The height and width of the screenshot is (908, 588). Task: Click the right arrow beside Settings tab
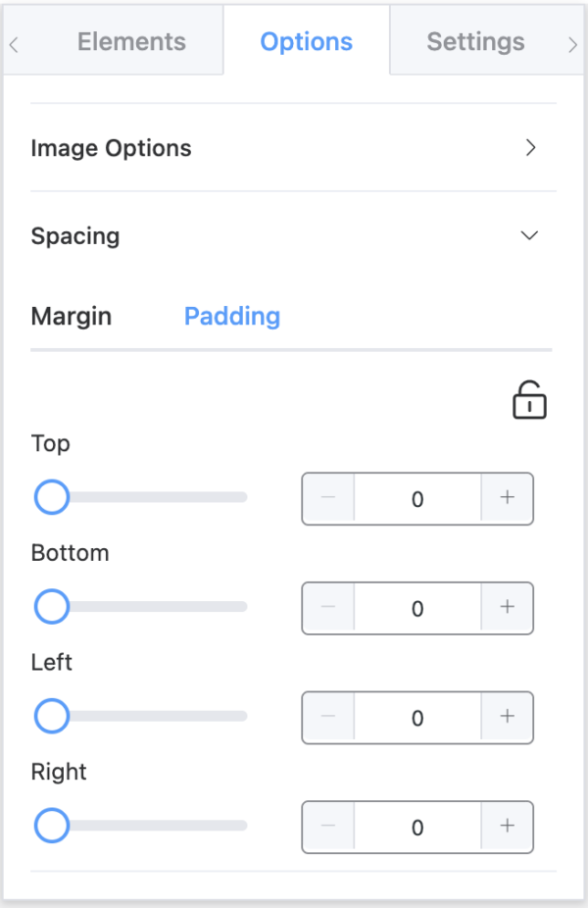[573, 45]
